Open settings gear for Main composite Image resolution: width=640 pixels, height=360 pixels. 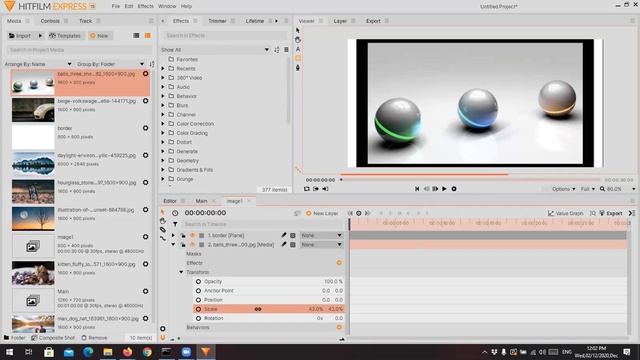[x=145, y=291]
